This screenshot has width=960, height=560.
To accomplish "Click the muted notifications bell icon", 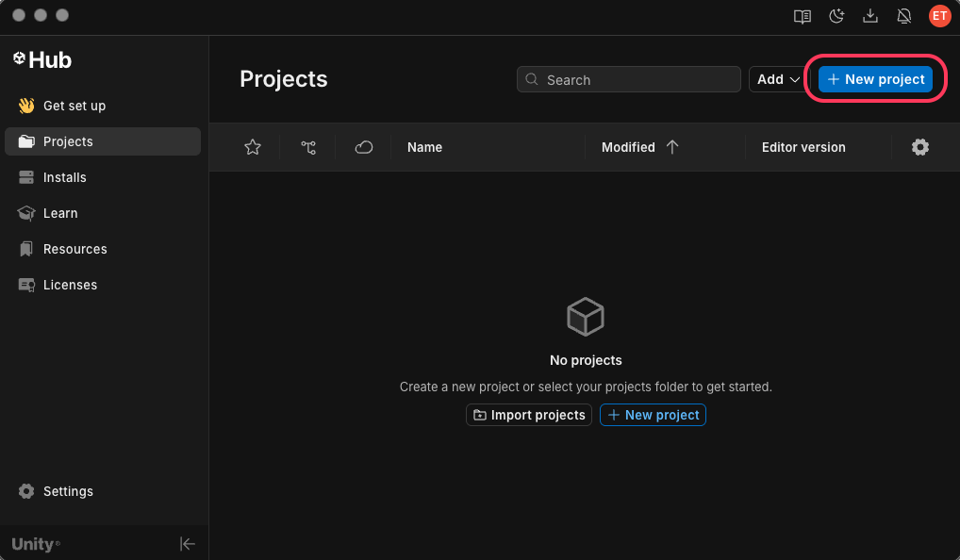I will pyautogui.click(x=904, y=16).
